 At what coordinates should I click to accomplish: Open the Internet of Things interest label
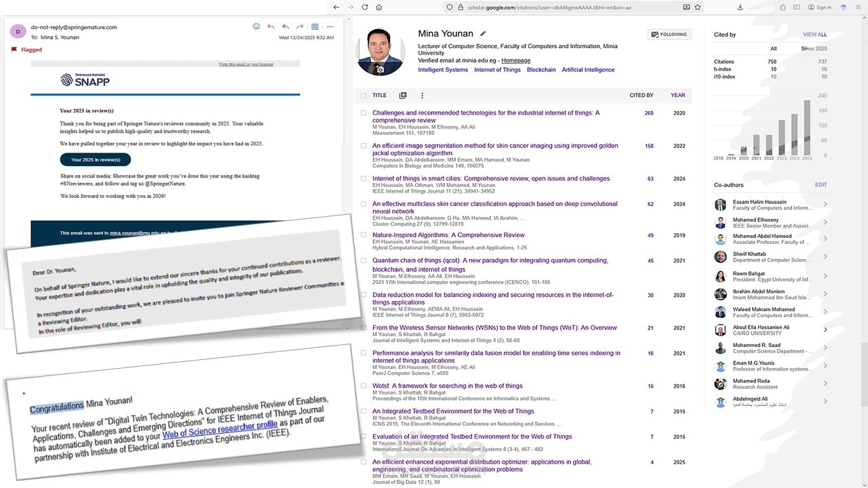coord(498,70)
